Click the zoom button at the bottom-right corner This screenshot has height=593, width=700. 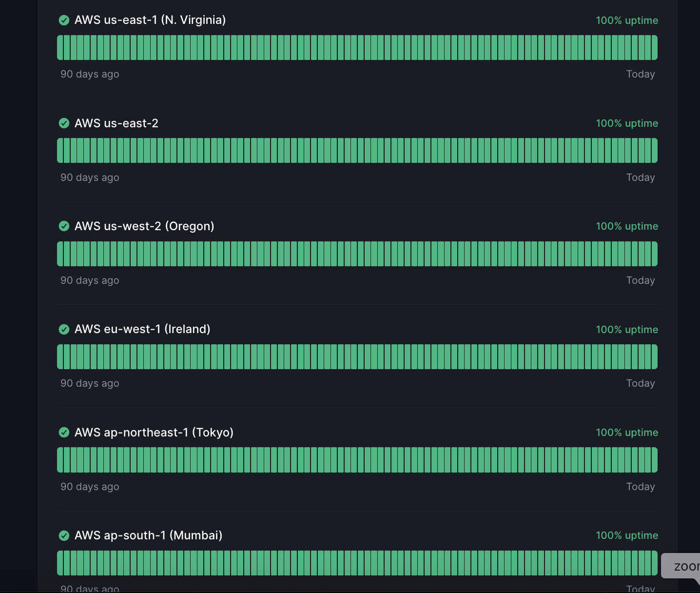tap(683, 566)
